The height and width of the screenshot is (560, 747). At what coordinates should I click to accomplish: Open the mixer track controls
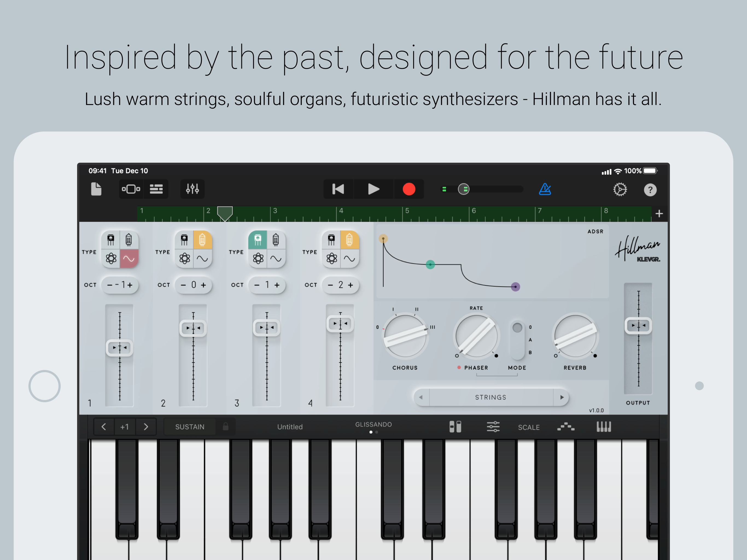click(x=192, y=189)
